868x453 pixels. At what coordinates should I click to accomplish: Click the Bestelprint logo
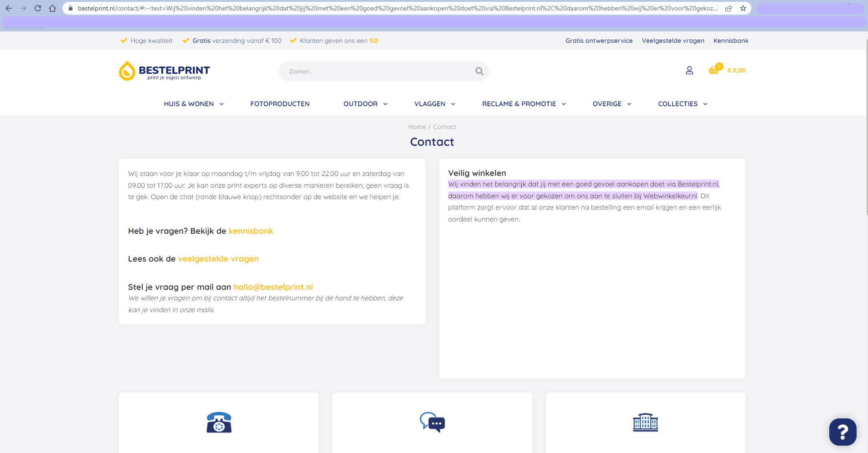point(164,71)
